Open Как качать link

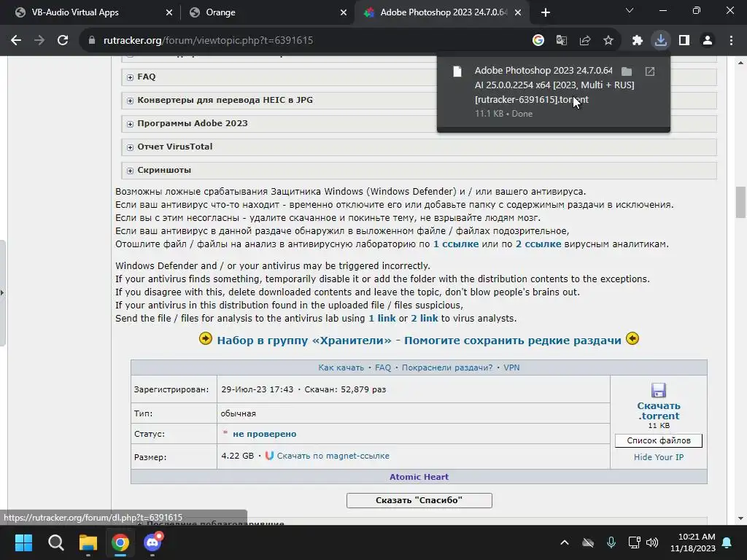click(341, 367)
